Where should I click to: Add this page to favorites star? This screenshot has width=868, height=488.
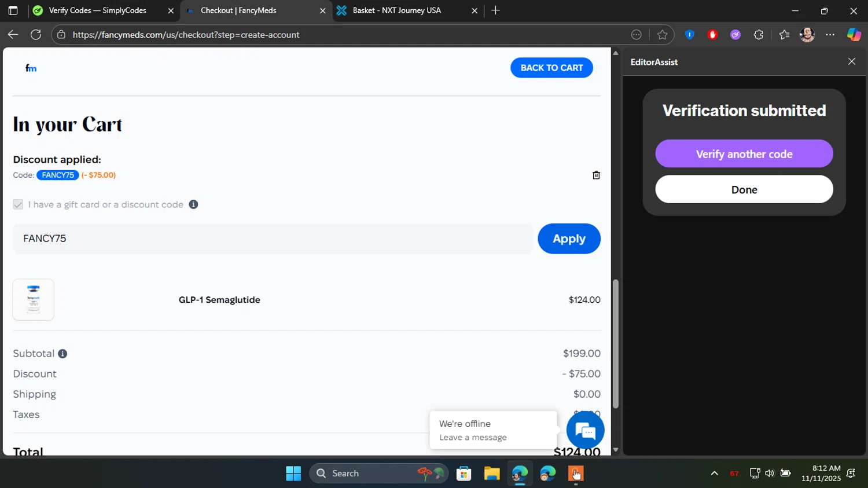click(663, 35)
